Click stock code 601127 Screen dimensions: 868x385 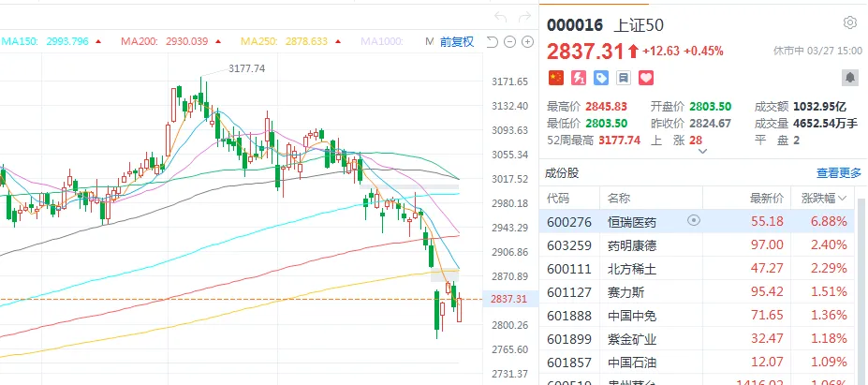coord(569,292)
